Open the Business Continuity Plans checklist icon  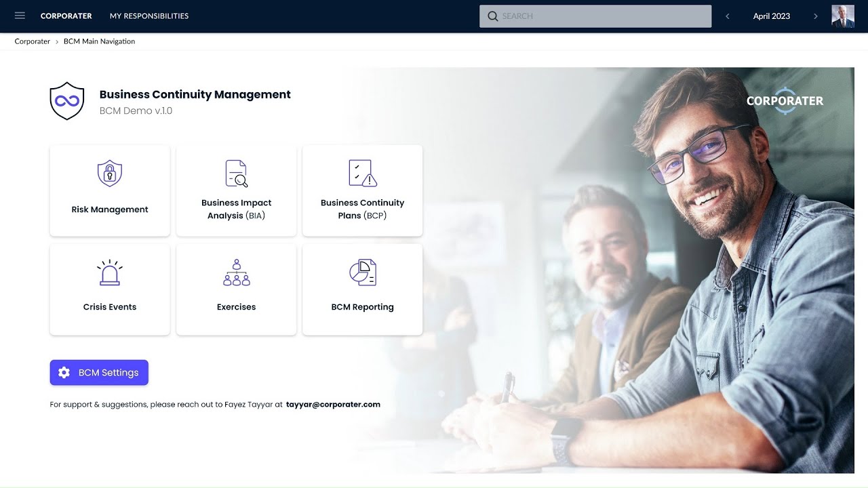[362, 173]
